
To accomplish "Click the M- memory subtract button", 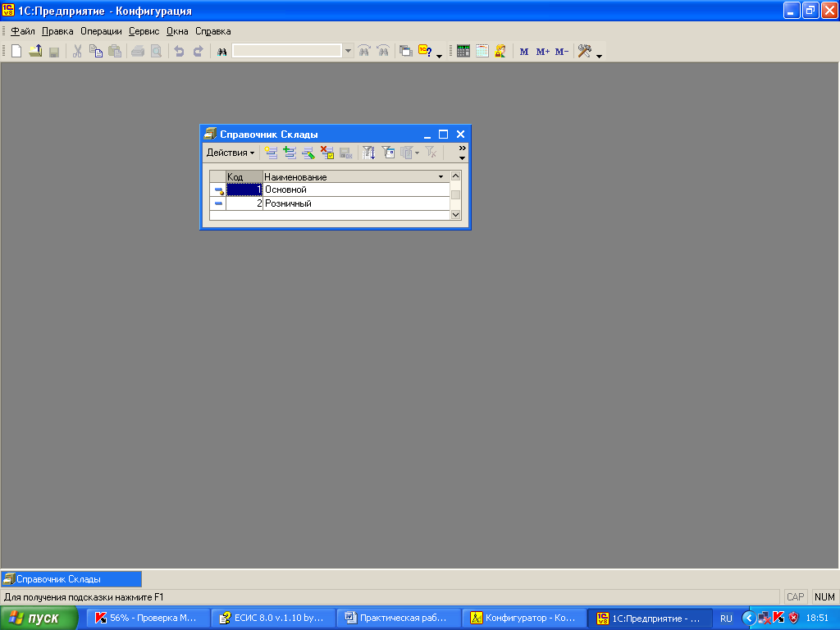I will point(561,52).
